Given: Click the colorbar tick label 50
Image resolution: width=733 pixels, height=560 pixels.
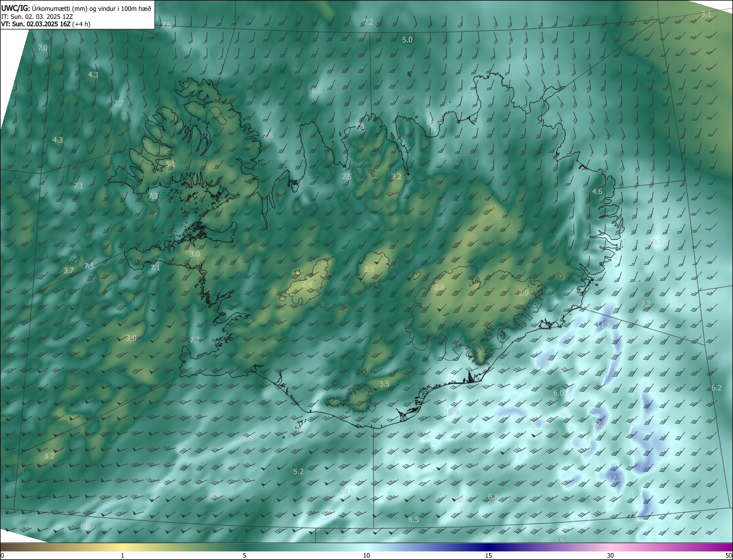Looking at the screenshot, I should (x=728, y=556).
